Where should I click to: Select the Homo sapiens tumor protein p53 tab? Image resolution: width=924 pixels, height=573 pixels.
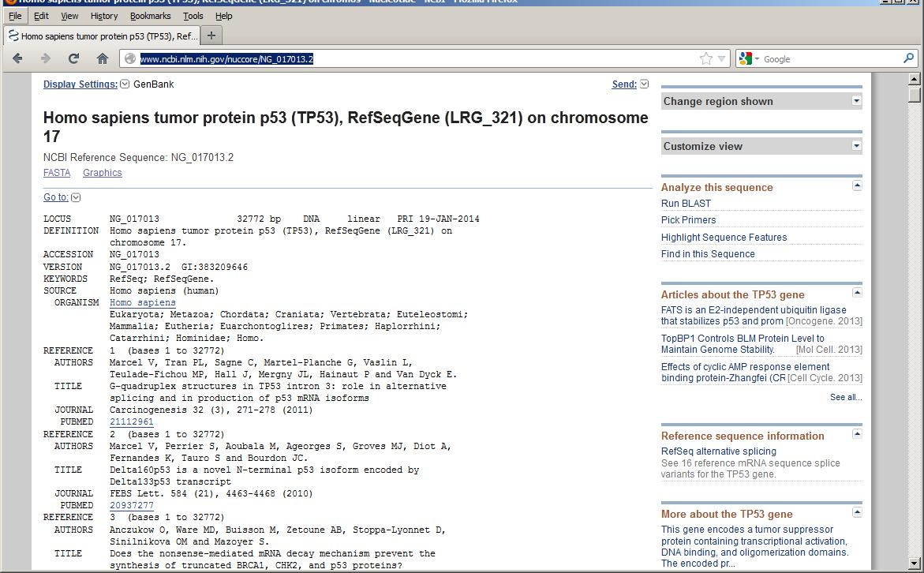101,36
